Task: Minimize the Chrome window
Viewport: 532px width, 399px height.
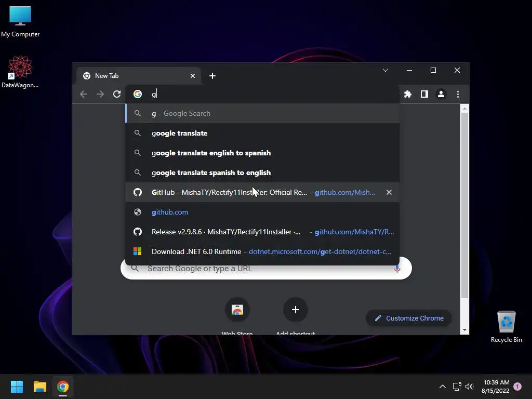Action: click(x=409, y=70)
